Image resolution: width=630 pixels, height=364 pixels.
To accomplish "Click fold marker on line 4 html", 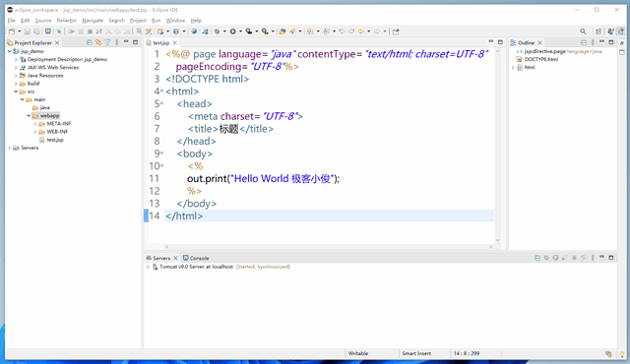I will coord(162,91).
